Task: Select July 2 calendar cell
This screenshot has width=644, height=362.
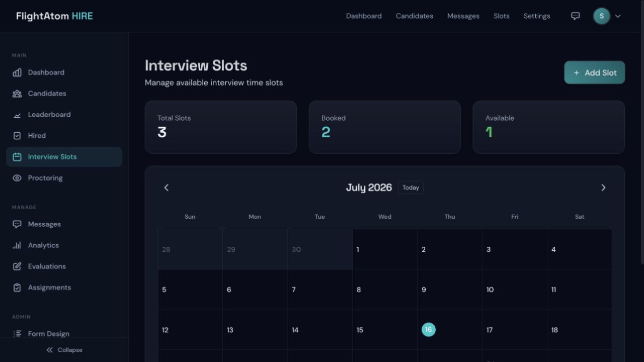Action: pos(450,249)
